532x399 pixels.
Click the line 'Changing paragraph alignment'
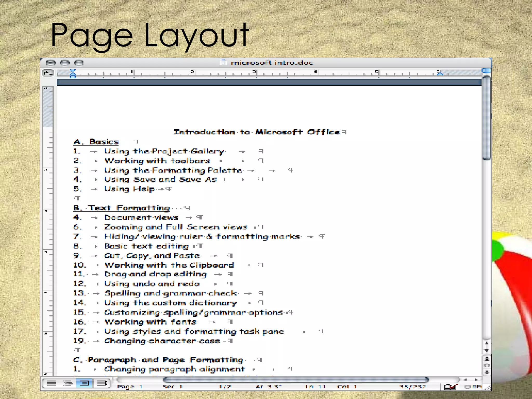coord(174,369)
